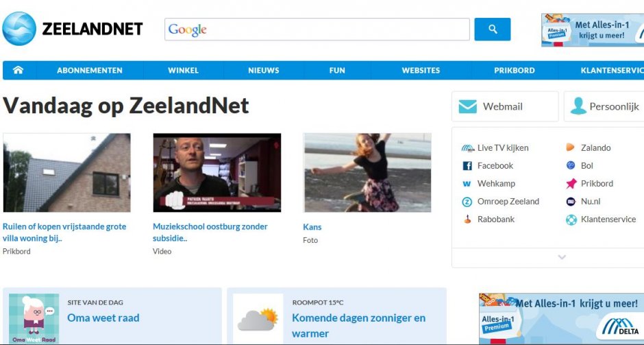Viewport: 644px width, 345px height.
Task: Click the Wehkamp w icon
Action: 467,184
